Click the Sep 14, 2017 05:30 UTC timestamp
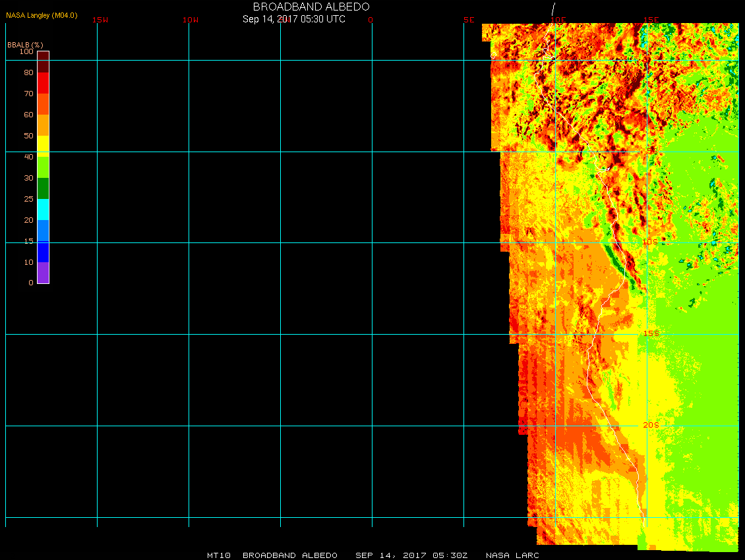Viewport: 745px width, 560px height. click(294, 19)
